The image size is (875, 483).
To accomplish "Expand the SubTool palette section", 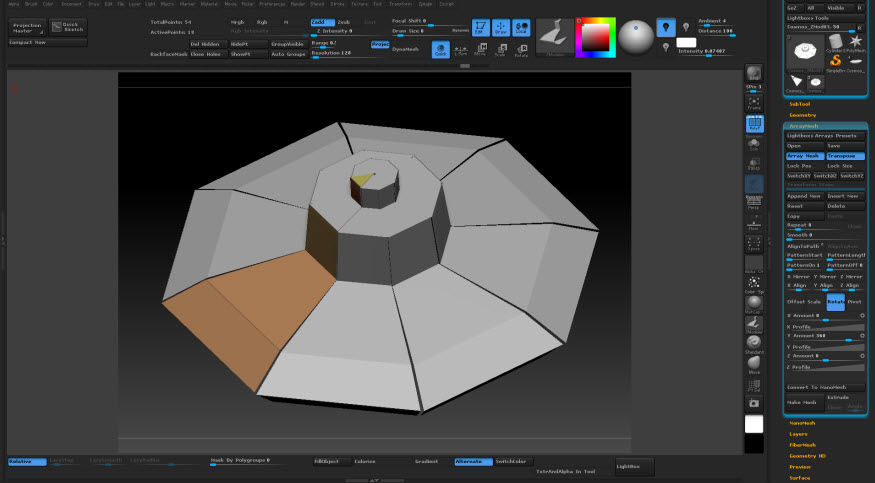I will pos(799,104).
